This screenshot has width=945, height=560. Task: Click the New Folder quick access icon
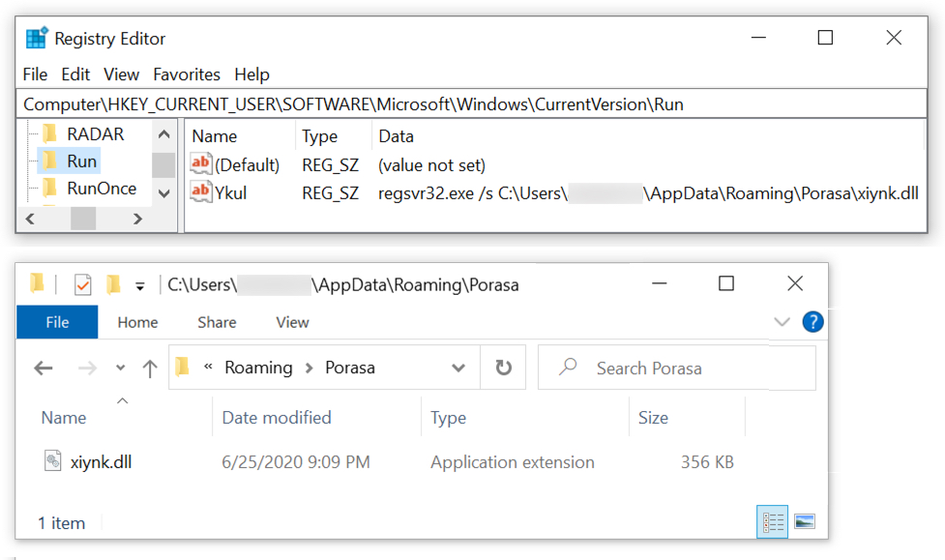coord(113,284)
